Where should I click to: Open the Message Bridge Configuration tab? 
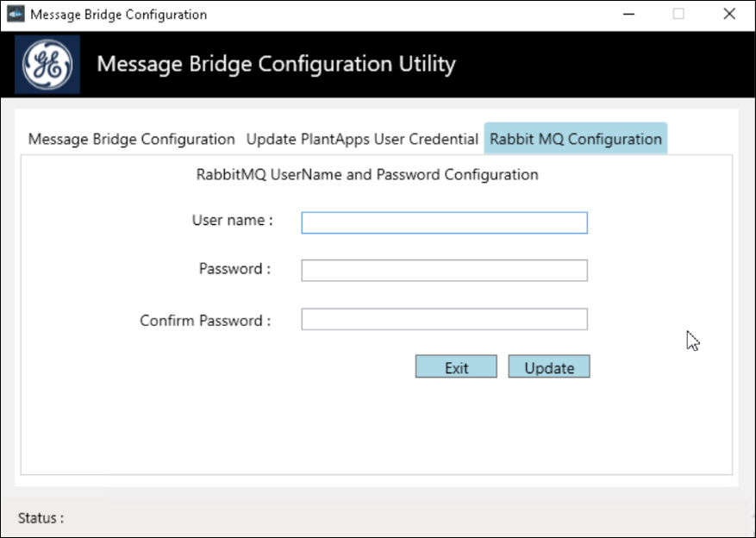(x=131, y=139)
